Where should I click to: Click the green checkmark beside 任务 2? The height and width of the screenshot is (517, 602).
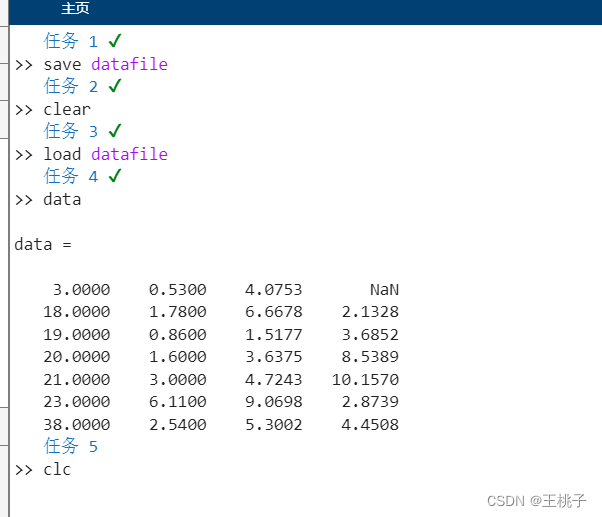[x=115, y=86]
